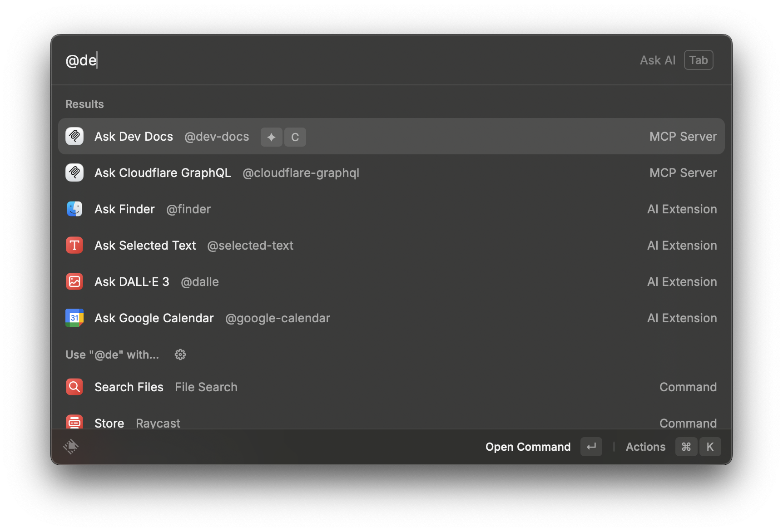The height and width of the screenshot is (532, 783).
Task: Click AI Extension label on Selected Text row
Action: [682, 246]
